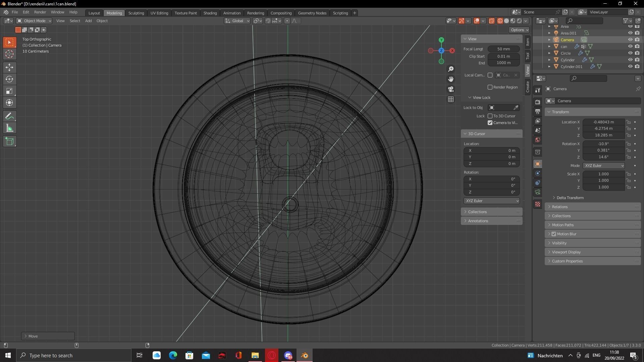Open the World properties tab

pos(538,140)
